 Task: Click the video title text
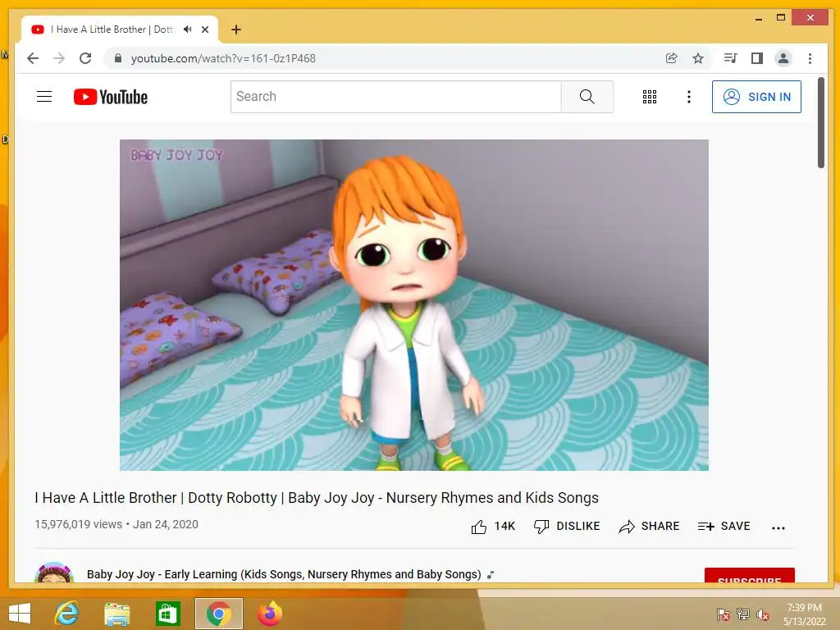pyautogui.click(x=317, y=498)
